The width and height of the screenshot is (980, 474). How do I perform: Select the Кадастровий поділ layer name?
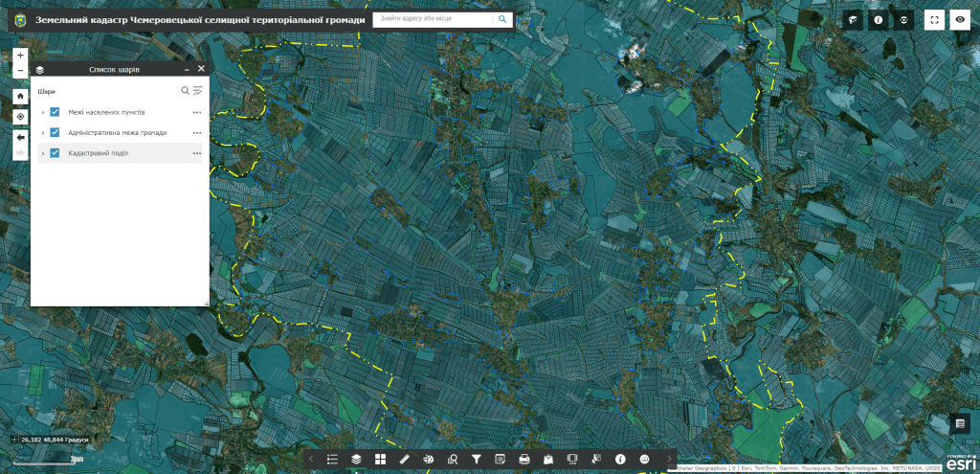99,153
